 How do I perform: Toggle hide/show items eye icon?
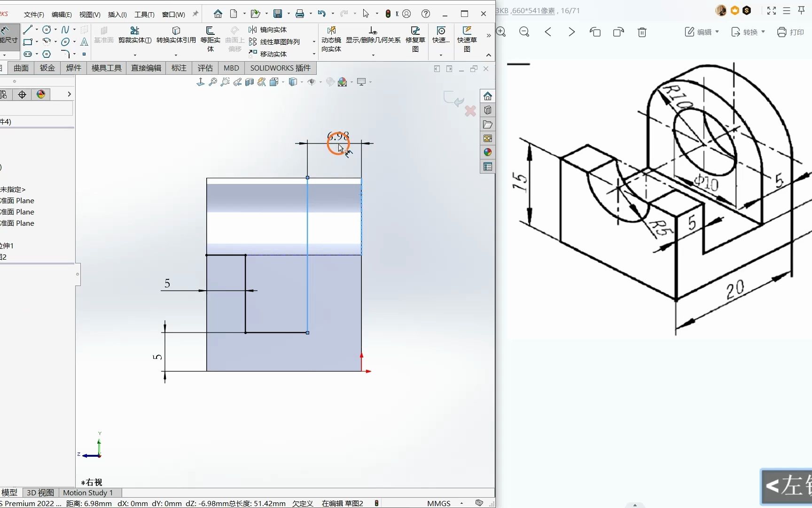[312, 82]
